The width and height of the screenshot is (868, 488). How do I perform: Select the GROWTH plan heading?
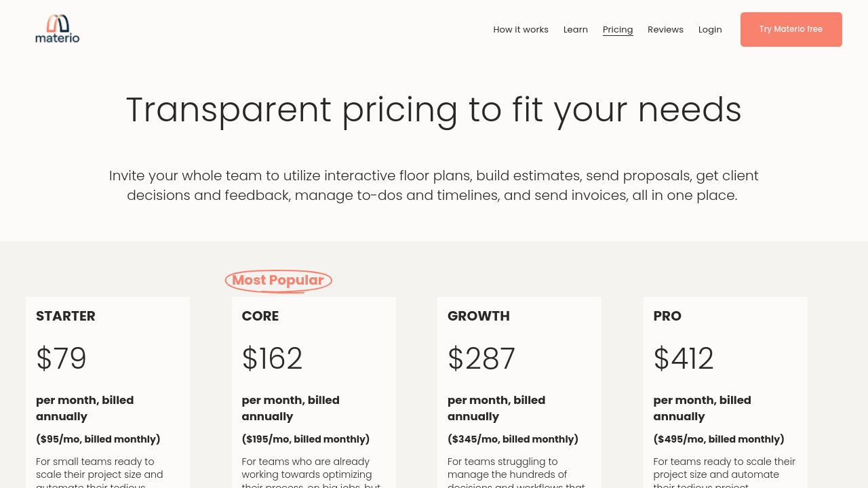click(479, 316)
